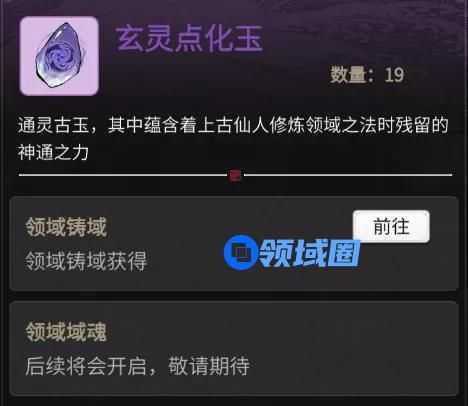Screen dimensions: 468x406
Task: Select the 领域铸域 section heading
Action: 66,227
